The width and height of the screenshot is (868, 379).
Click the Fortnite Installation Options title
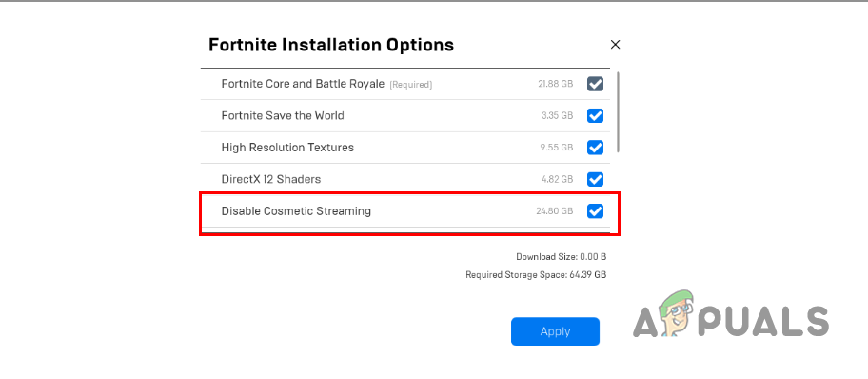pyautogui.click(x=331, y=45)
